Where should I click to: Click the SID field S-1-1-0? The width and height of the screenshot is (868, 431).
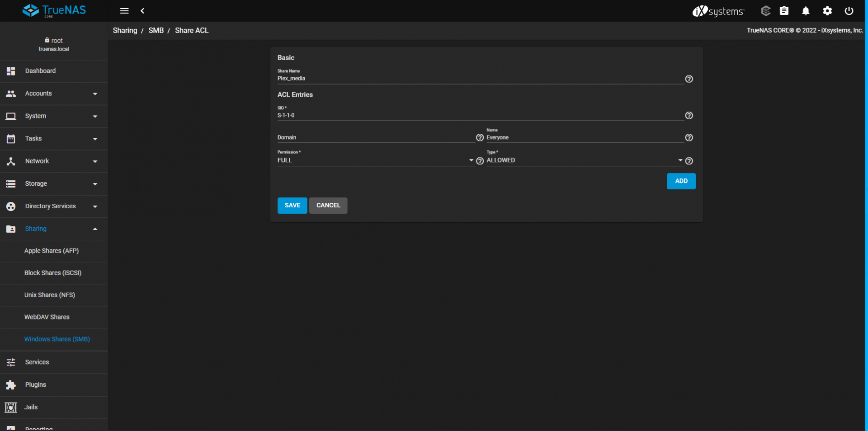pos(481,116)
